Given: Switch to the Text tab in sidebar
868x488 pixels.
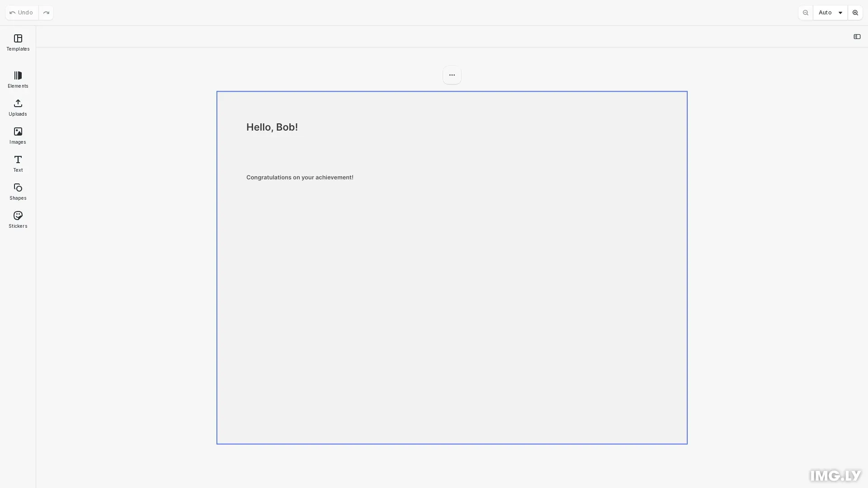Looking at the screenshot, I should click(x=17, y=164).
